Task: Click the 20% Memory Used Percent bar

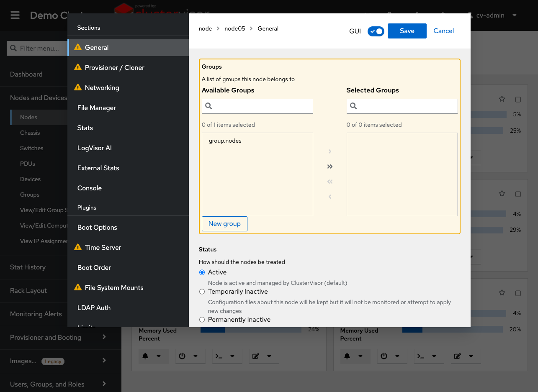Action: tap(453, 330)
